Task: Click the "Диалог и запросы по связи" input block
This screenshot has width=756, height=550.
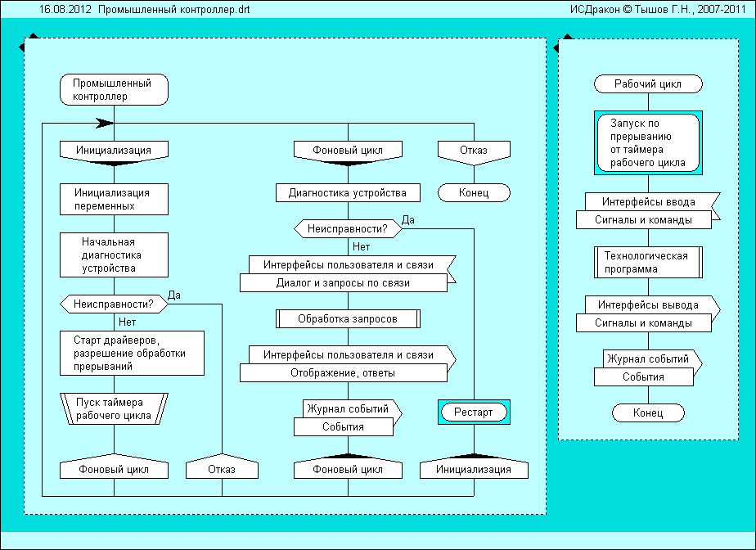Action: click(x=344, y=283)
